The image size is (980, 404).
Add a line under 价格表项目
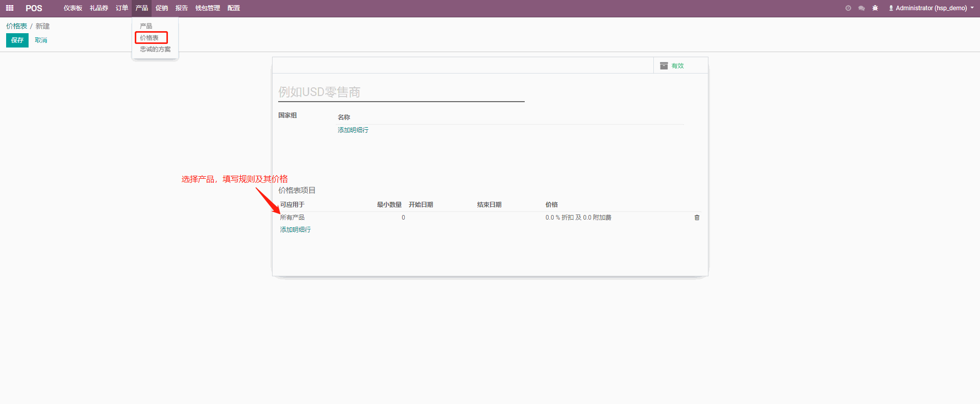(x=295, y=230)
